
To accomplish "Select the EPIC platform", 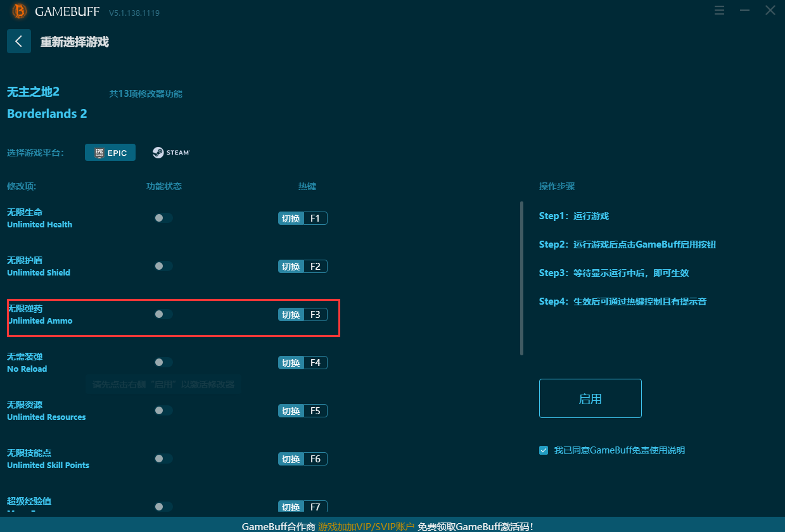I will pos(110,153).
